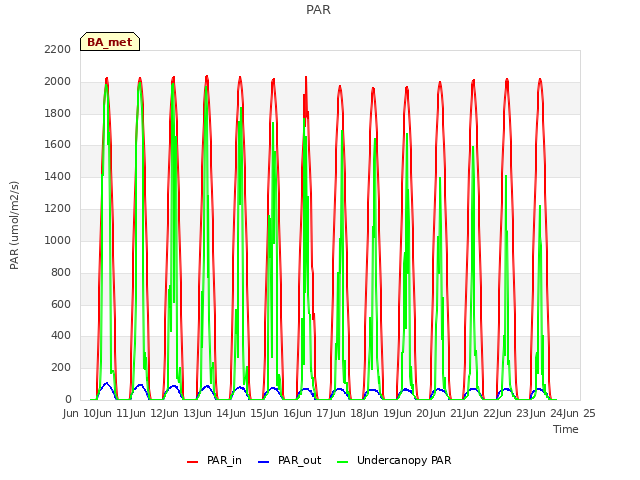Click the Jun 18 x-axis tick label
640x480 pixels.
click(x=348, y=413)
